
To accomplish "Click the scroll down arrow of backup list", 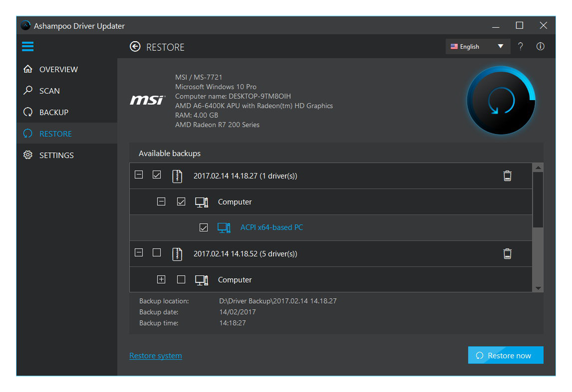I will pyautogui.click(x=538, y=288).
